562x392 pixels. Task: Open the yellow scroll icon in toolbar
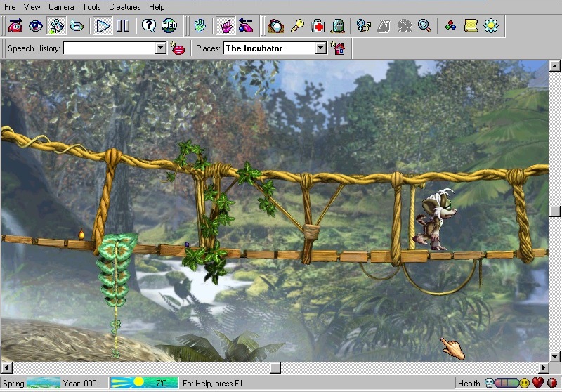(x=471, y=26)
